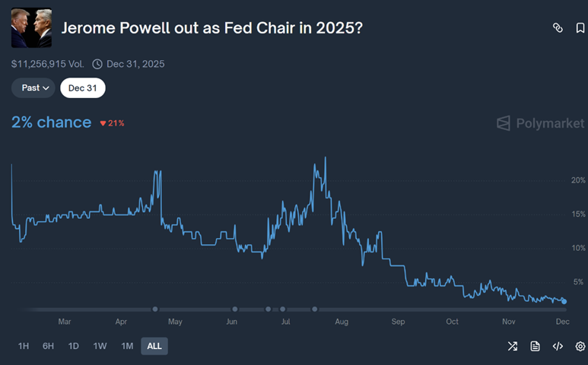Set chart range to 1D
This screenshot has height=365, width=588.
(74, 346)
